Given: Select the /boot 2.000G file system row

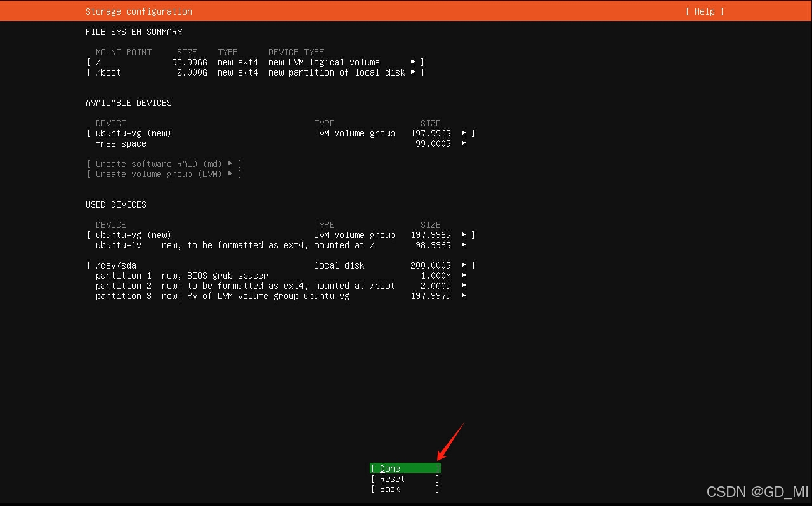Looking at the screenshot, I should [255, 72].
